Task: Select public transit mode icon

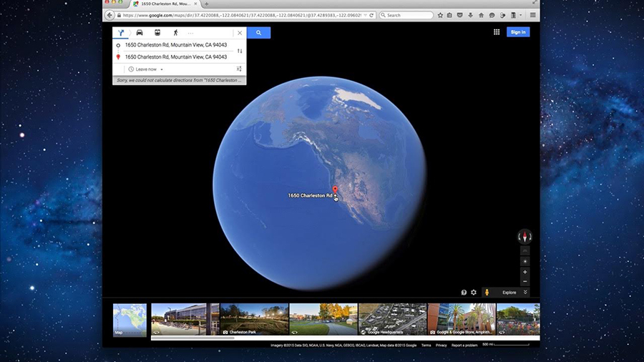Action: point(157,33)
